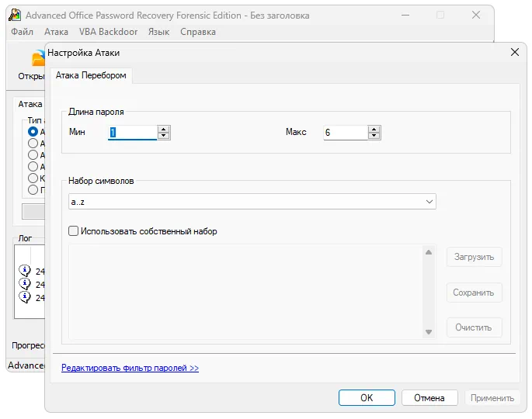Viewport: 532px width, 419px height.
Task: Select fifth attack type radio button
Action: (33, 178)
